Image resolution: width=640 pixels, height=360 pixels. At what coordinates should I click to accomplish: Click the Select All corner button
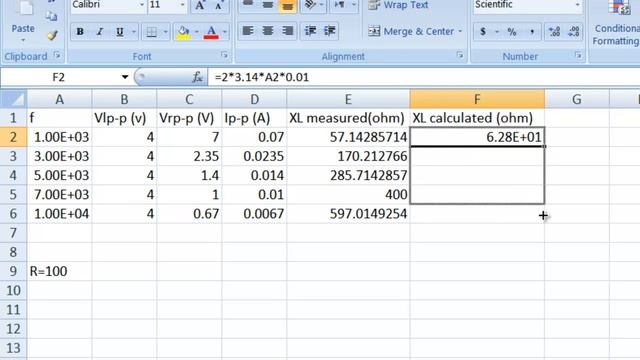click(x=13, y=99)
